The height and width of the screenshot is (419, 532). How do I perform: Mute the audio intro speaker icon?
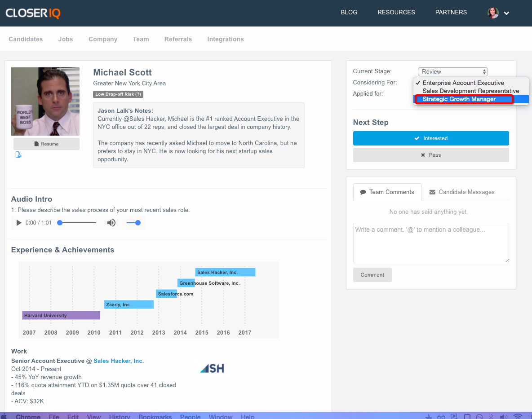click(x=111, y=223)
